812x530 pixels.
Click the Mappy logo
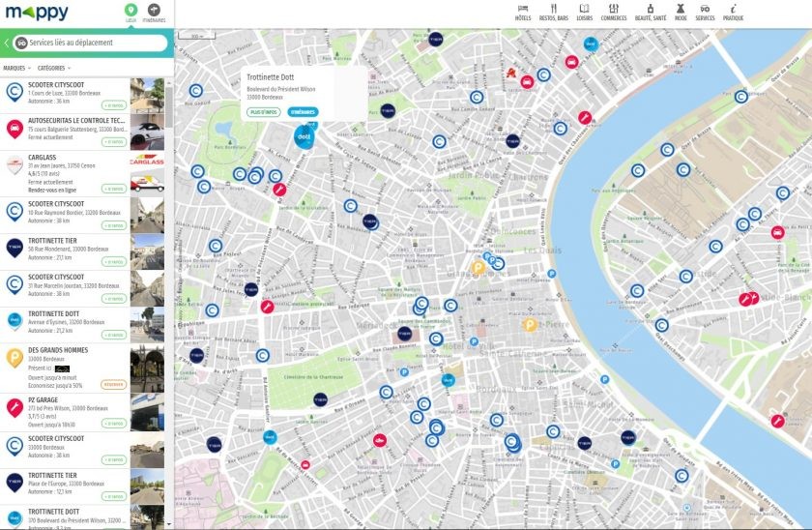(x=37, y=12)
